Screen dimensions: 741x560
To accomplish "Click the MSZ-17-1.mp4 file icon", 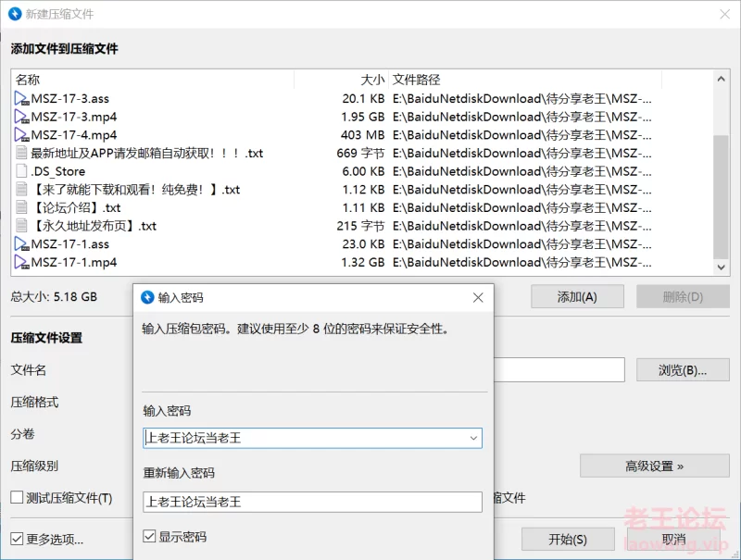I will pos(21,262).
